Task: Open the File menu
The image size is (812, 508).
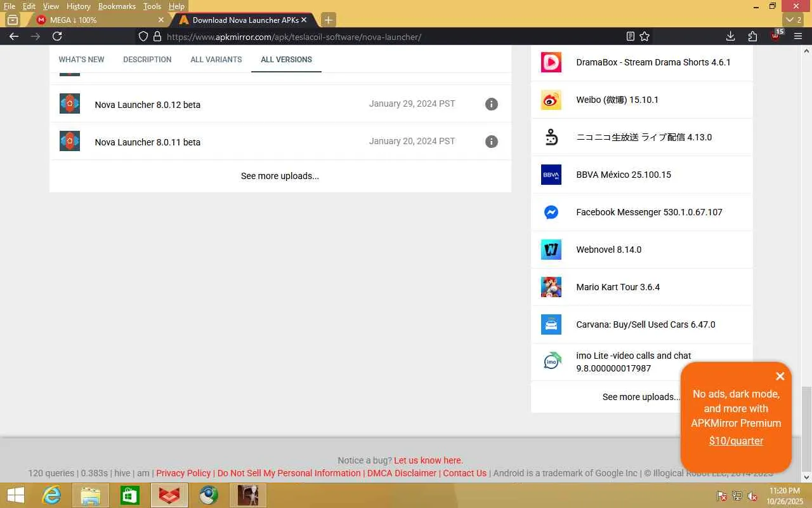Action: (10, 6)
